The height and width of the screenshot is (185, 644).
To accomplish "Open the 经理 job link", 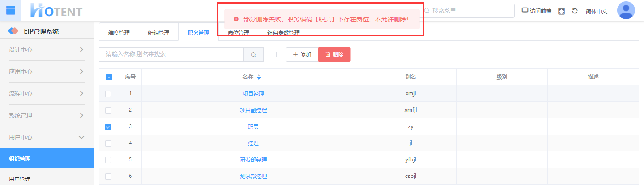I will (253, 143).
